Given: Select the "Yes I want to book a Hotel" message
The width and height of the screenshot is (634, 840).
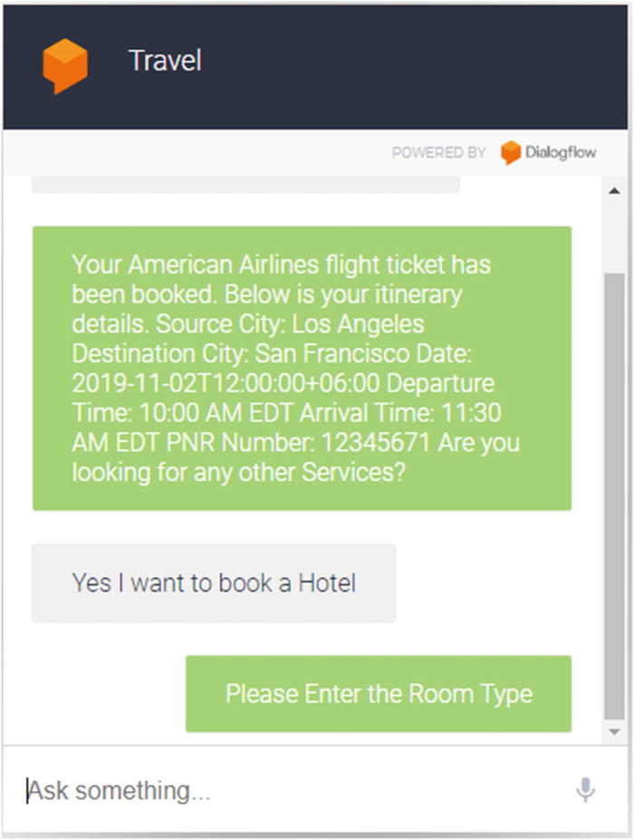Looking at the screenshot, I should 214,583.
